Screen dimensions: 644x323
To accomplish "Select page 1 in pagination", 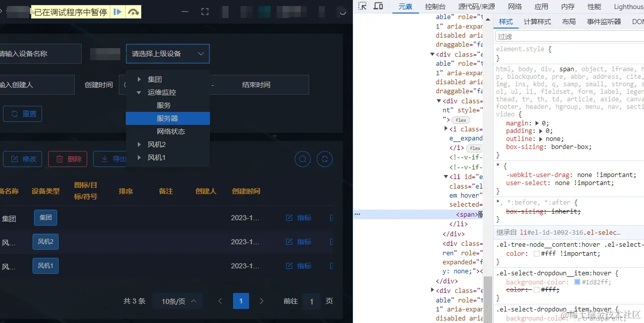I will point(241,301).
